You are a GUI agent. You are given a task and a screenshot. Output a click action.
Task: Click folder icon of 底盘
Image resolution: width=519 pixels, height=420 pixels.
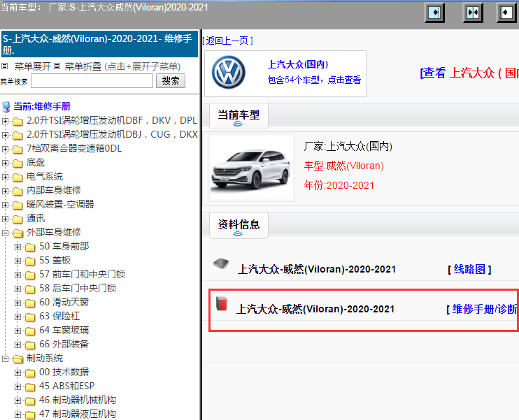(x=17, y=163)
